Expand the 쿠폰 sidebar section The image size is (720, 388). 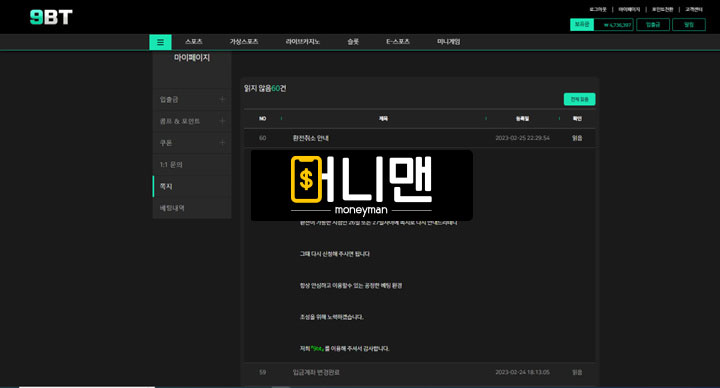click(x=192, y=143)
